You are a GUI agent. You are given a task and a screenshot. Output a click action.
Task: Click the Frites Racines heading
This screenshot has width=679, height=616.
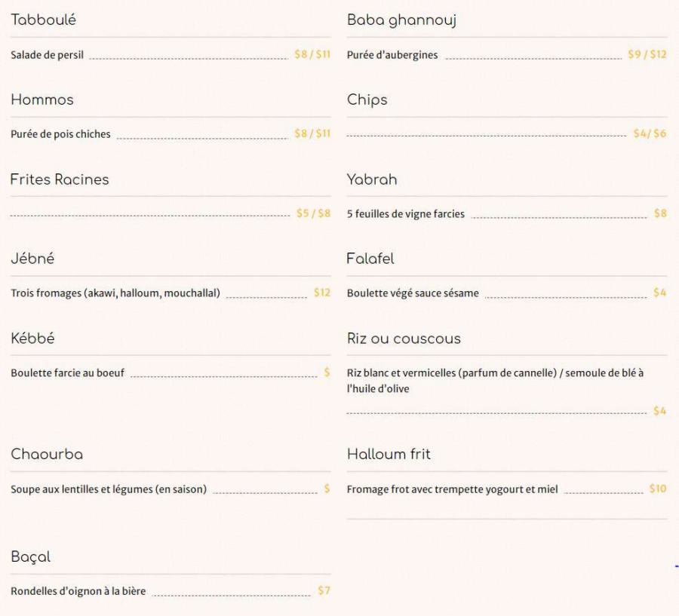tap(60, 179)
